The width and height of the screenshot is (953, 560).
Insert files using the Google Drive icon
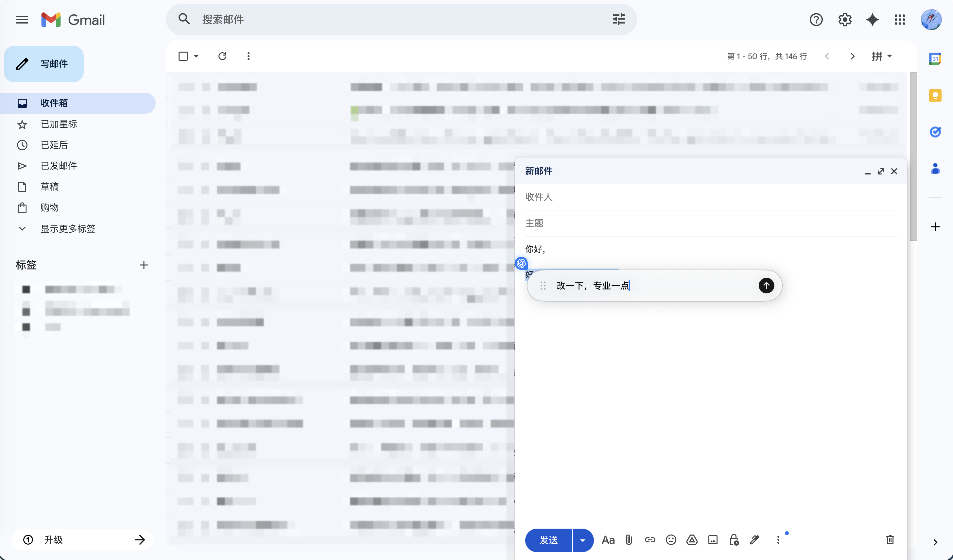[692, 540]
